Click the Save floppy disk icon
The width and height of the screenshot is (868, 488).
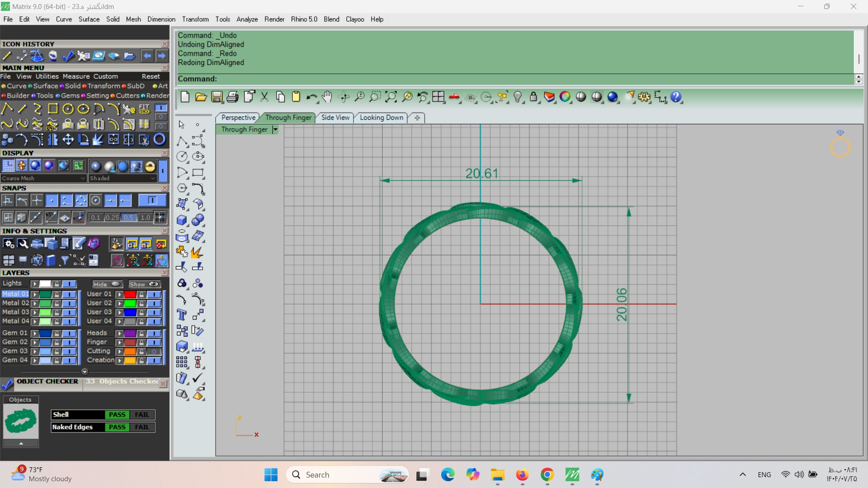point(217,97)
